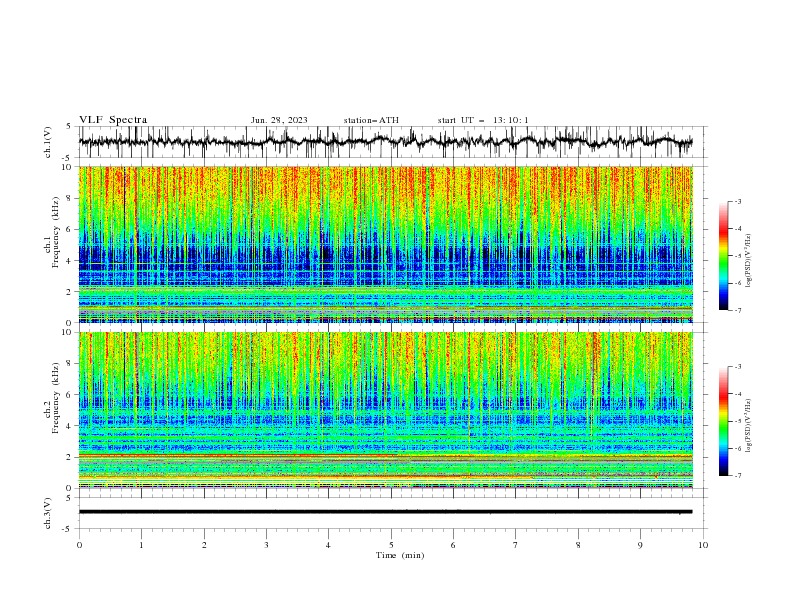The image size is (792, 612).
Task: Click the upper PSD color scale bar
Action: click(x=723, y=256)
